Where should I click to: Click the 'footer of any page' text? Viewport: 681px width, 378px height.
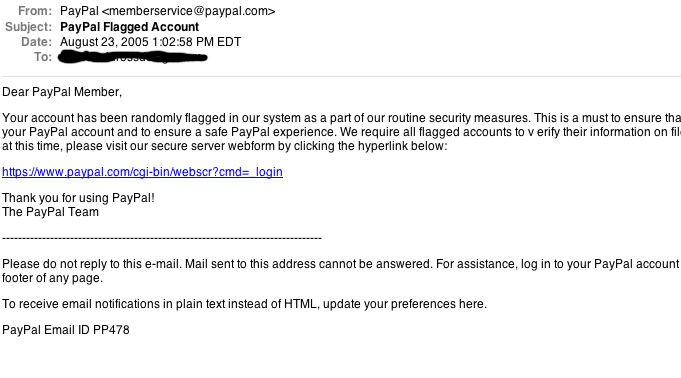pos(53,278)
